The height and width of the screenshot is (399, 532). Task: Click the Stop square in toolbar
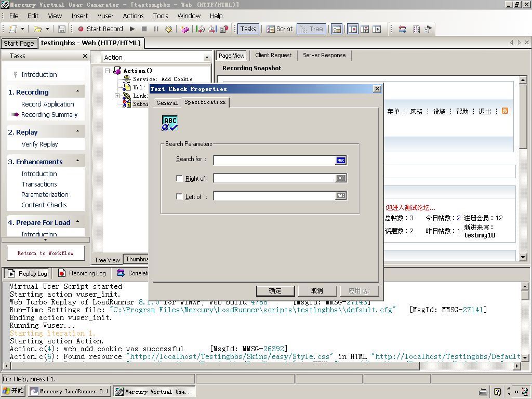point(144,29)
